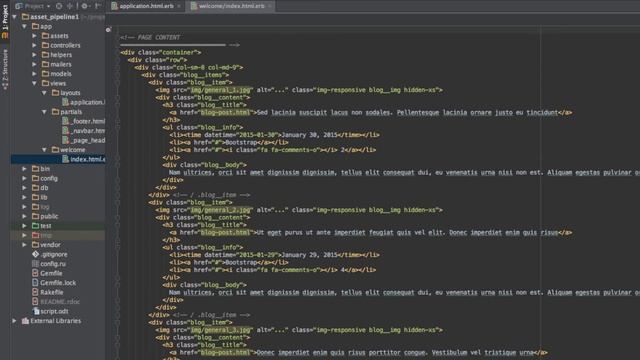Select the assets folder icon

[x=45, y=36]
